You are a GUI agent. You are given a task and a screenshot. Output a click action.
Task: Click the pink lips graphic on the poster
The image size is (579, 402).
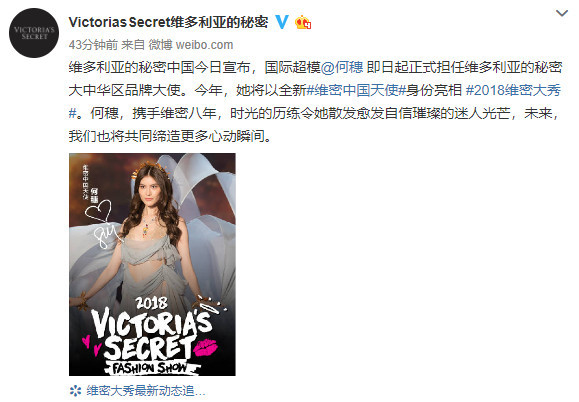point(206,347)
